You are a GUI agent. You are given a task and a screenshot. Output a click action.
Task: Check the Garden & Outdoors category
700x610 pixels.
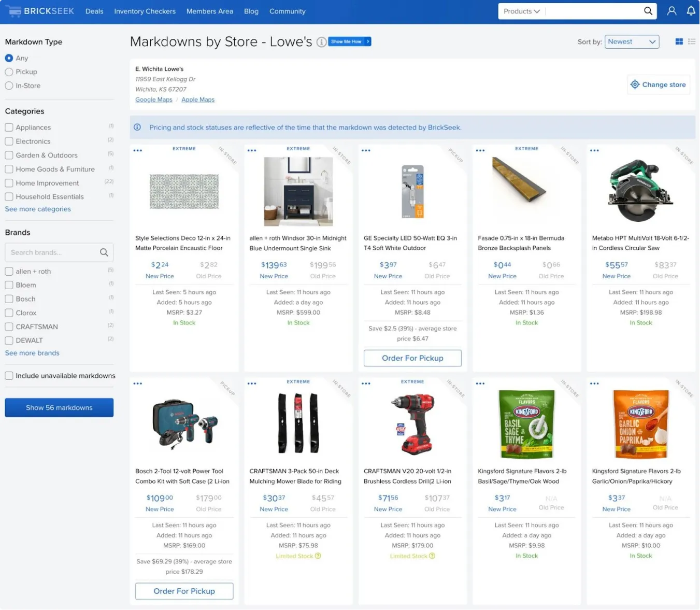pyautogui.click(x=9, y=155)
